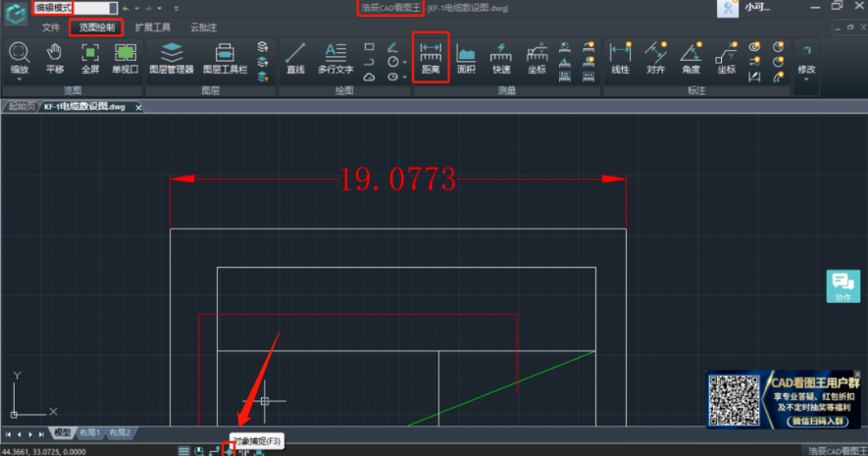Choose the 面积 area measure tool
This screenshot has width=868, height=456.
point(466,58)
